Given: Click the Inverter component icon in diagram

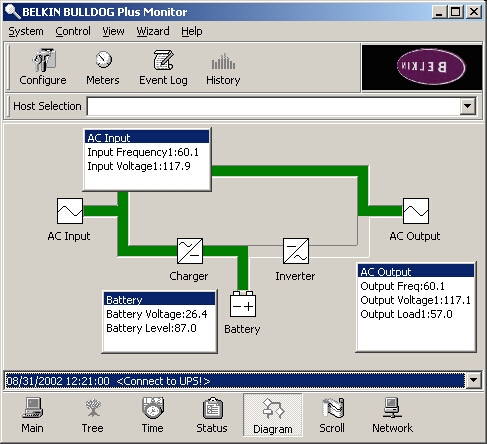Looking at the screenshot, I should (296, 251).
